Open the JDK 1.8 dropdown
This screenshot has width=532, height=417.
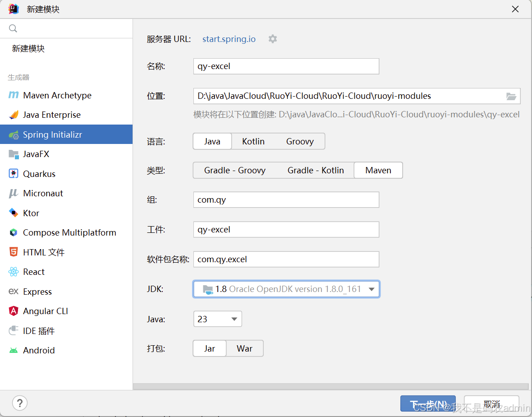click(x=286, y=289)
